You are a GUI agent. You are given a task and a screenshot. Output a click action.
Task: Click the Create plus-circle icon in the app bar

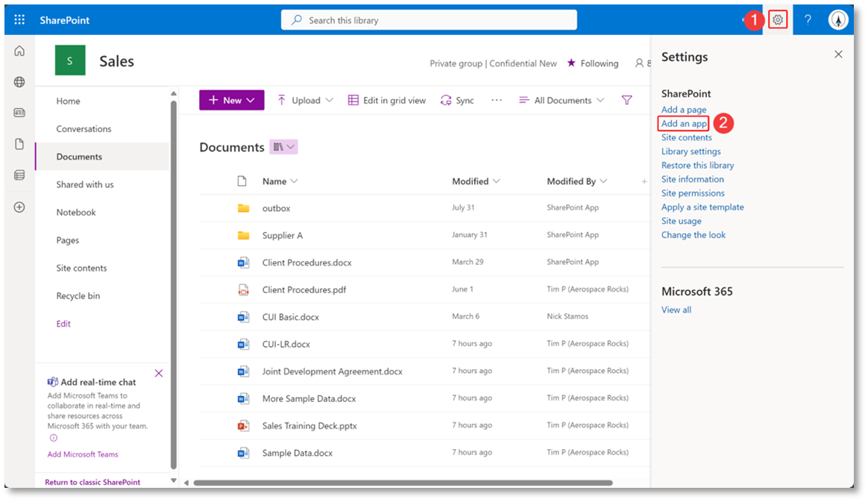(x=19, y=207)
